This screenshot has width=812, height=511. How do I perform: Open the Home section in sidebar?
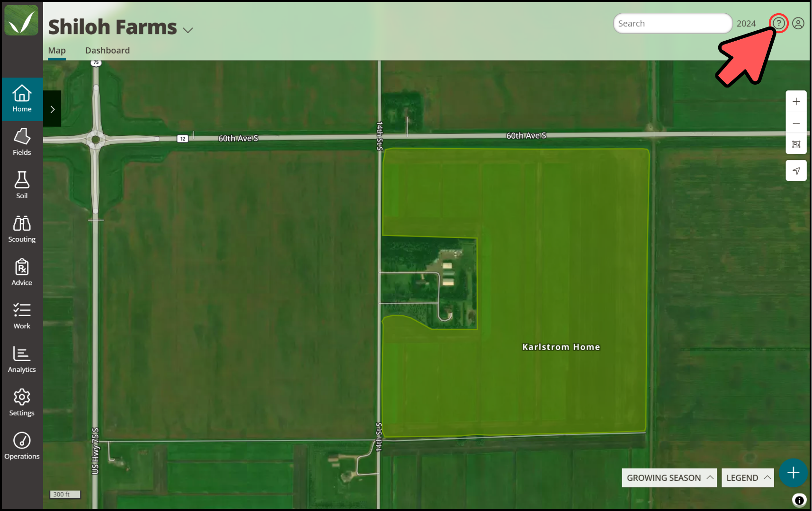pyautogui.click(x=22, y=99)
